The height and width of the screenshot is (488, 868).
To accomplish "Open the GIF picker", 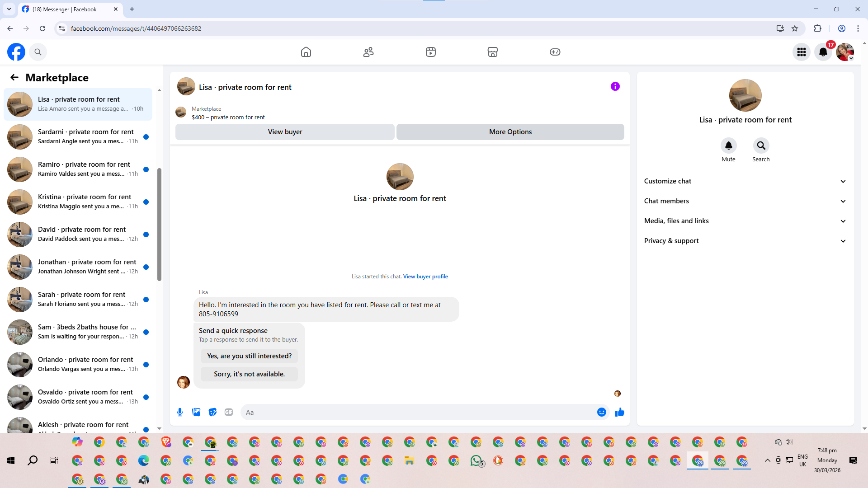I will coord(229,412).
